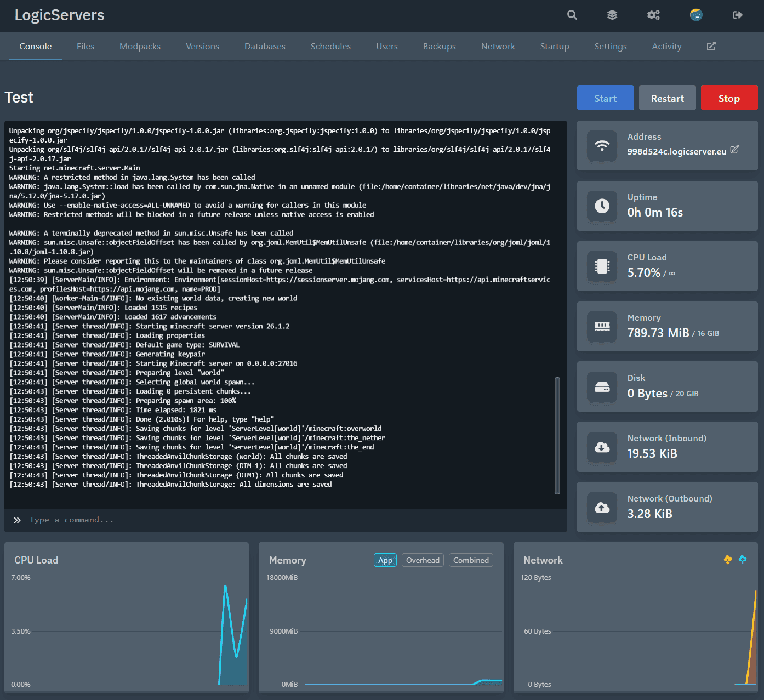The width and height of the screenshot is (764, 700).
Task: Click the red Stop button
Action: (x=729, y=98)
